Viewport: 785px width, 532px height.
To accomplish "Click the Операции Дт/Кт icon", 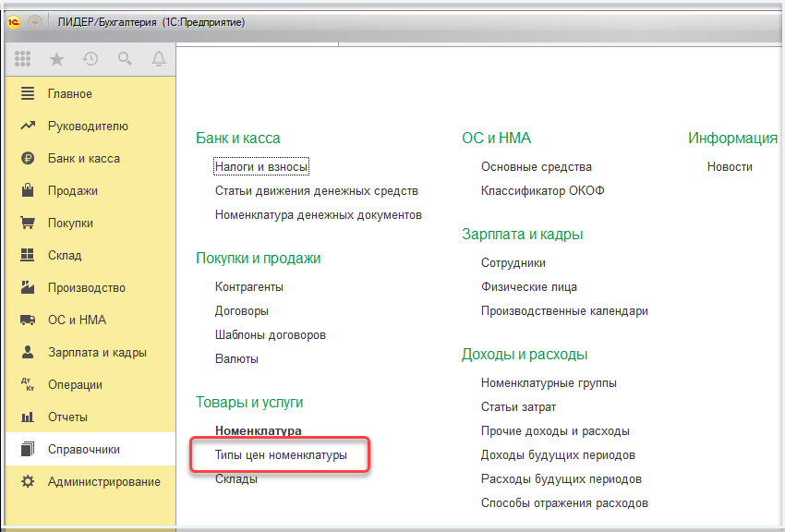I will click(x=28, y=384).
